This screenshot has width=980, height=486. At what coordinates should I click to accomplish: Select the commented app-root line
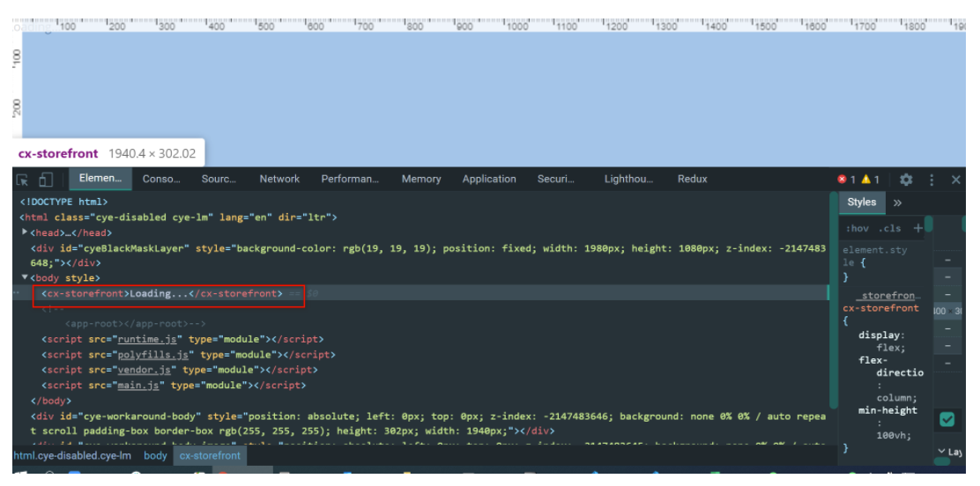136,324
